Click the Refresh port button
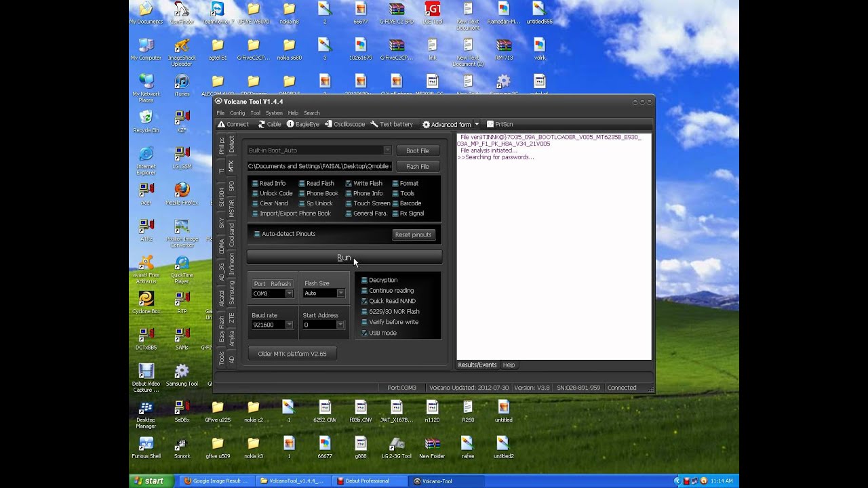 [x=281, y=284]
